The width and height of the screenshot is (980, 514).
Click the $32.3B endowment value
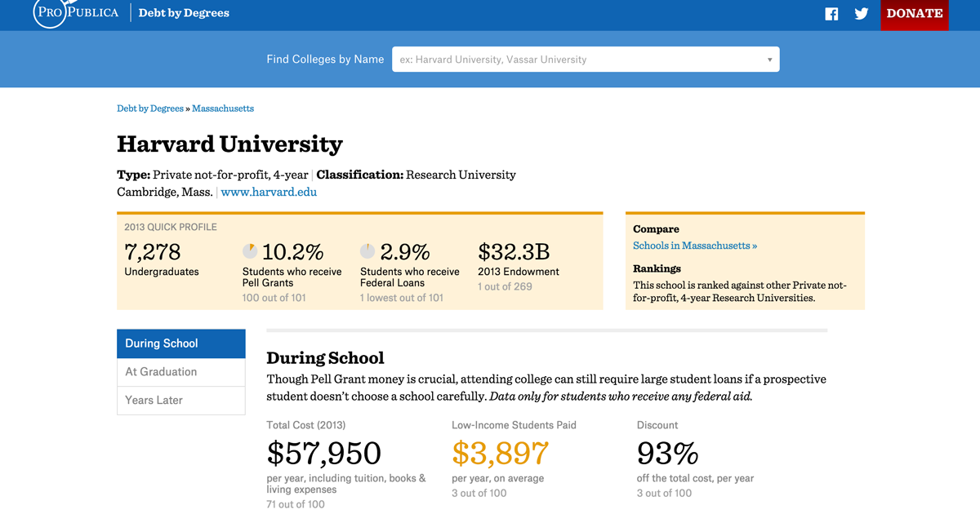[x=514, y=250]
